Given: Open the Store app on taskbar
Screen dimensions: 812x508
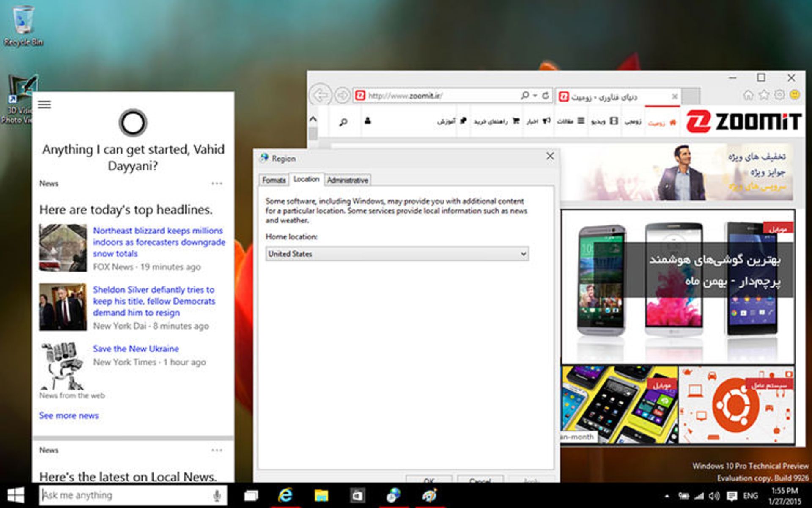Looking at the screenshot, I should (x=357, y=495).
